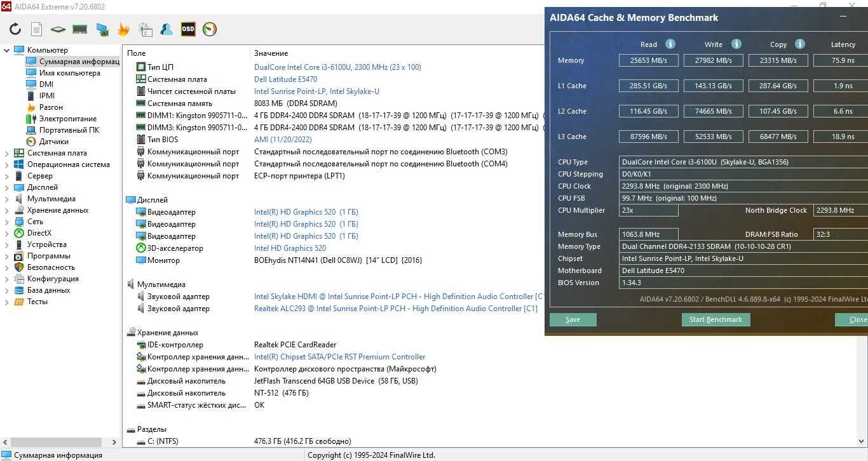
Task: Collapse the Компьютер tree node
Action: pyautogui.click(x=6, y=50)
